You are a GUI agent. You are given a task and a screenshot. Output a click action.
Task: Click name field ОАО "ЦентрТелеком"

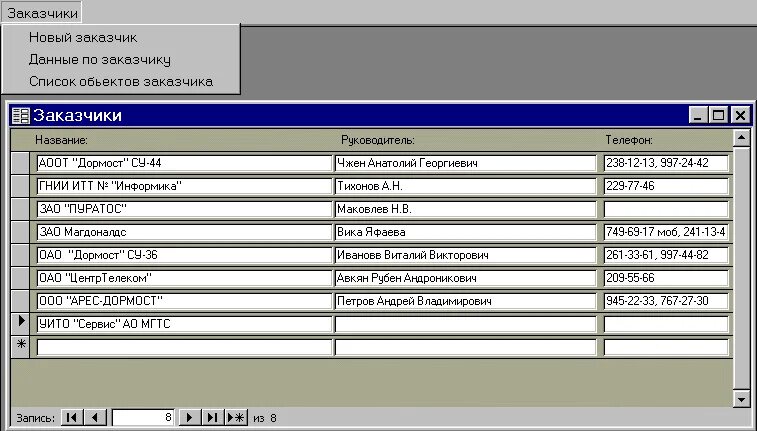[x=184, y=278]
